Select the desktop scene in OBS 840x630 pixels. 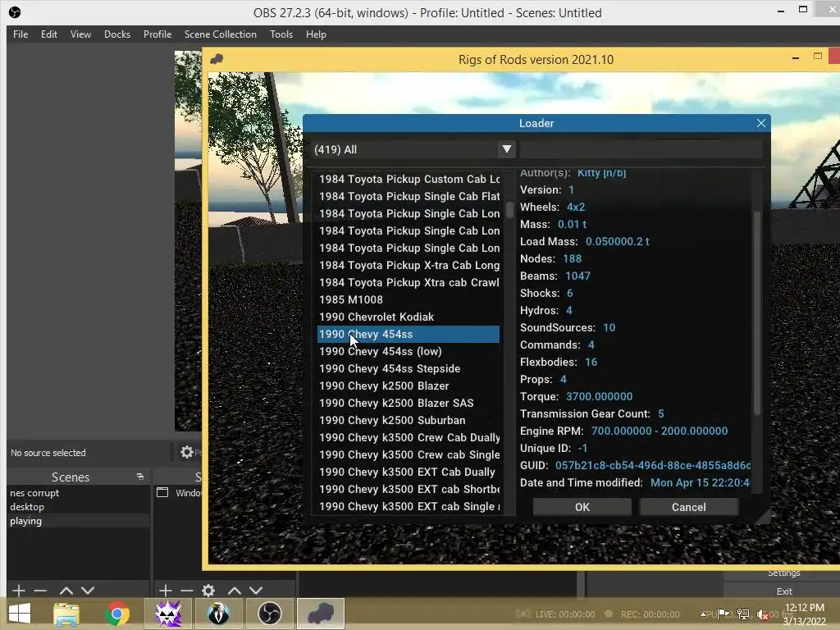[x=78, y=507]
